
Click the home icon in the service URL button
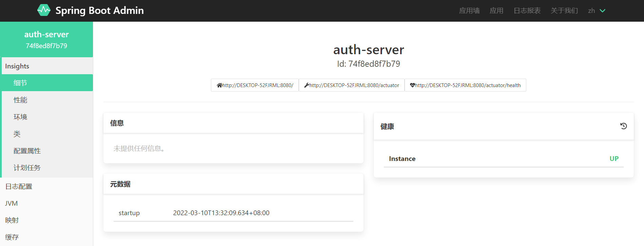pyautogui.click(x=219, y=85)
